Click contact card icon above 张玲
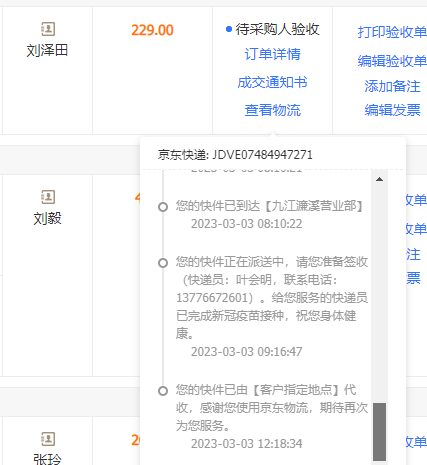427x465 pixels. pyautogui.click(x=48, y=439)
